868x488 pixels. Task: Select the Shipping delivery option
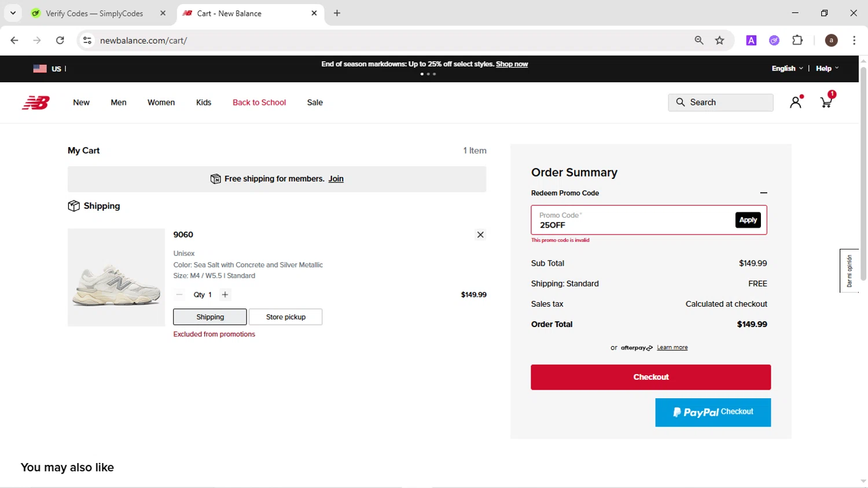click(x=210, y=317)
